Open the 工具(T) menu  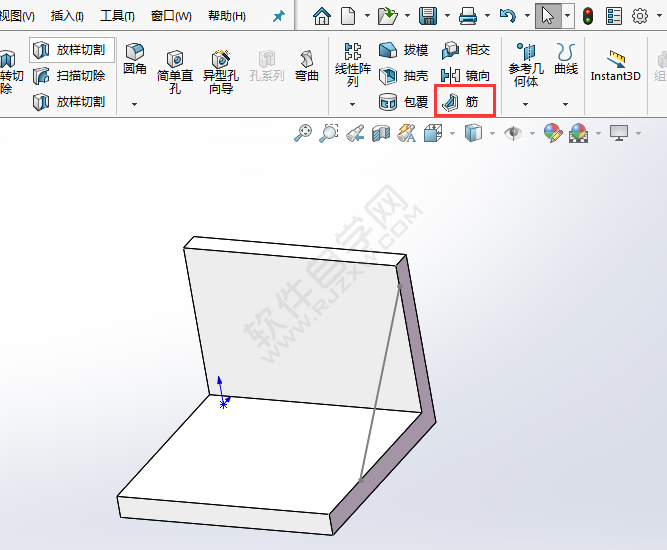pyautogui.click(x=117, y=16)
